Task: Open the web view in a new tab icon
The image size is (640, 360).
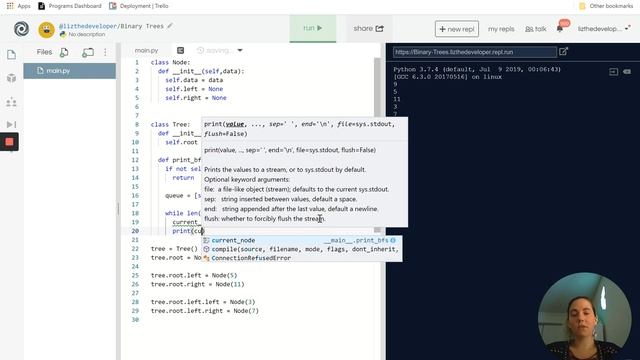Action: [x=564, y=51]
